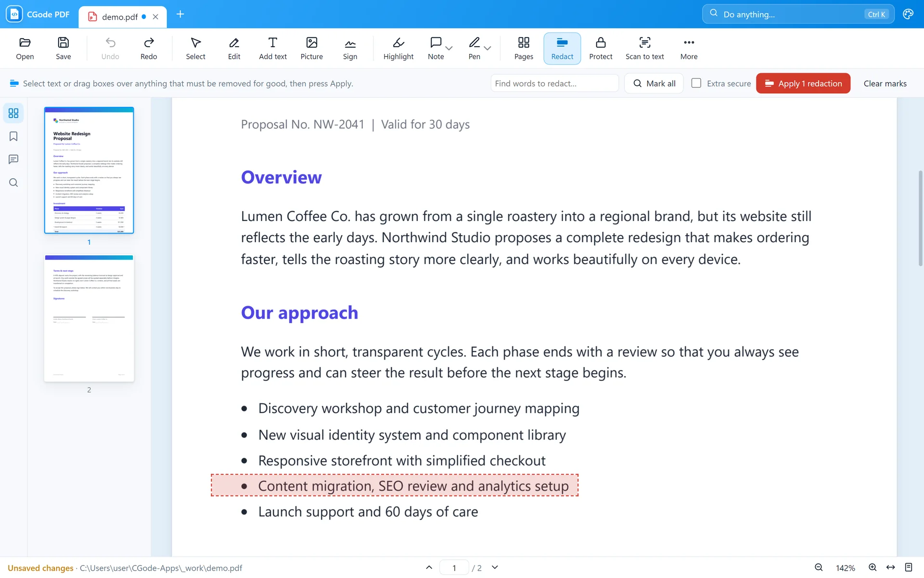Click Clear marks

[x=885, y=83]
